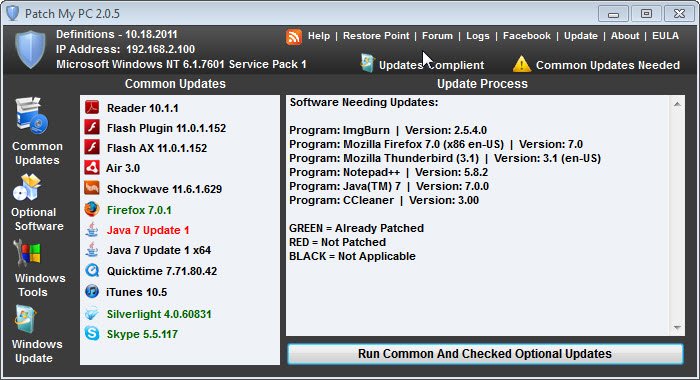Select iTunes 10.5 entry

137,292
